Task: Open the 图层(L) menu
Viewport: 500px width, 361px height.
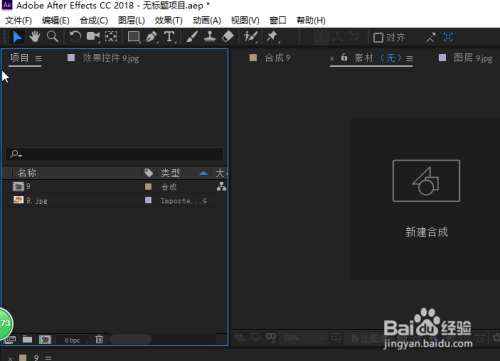Action: 131,20
